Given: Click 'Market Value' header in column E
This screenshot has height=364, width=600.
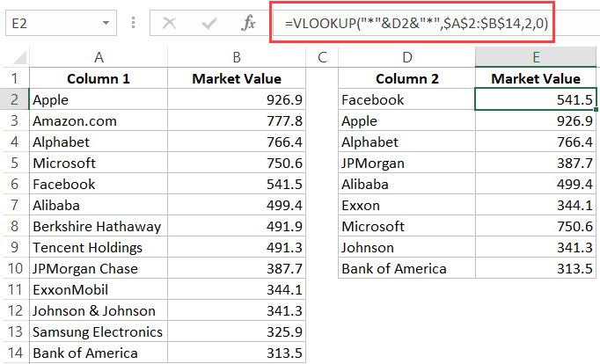Looking at the screenshot, I should 536,78.
